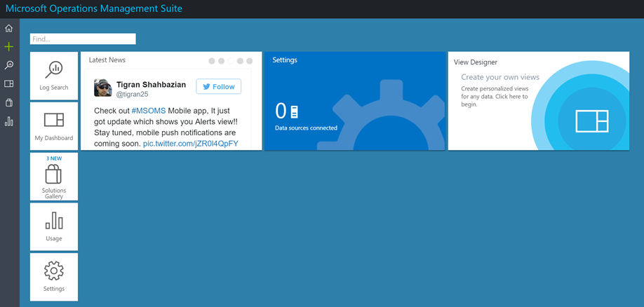
Task: Click Tigran Shahbazian's profile photo
Action: point(102,88)
